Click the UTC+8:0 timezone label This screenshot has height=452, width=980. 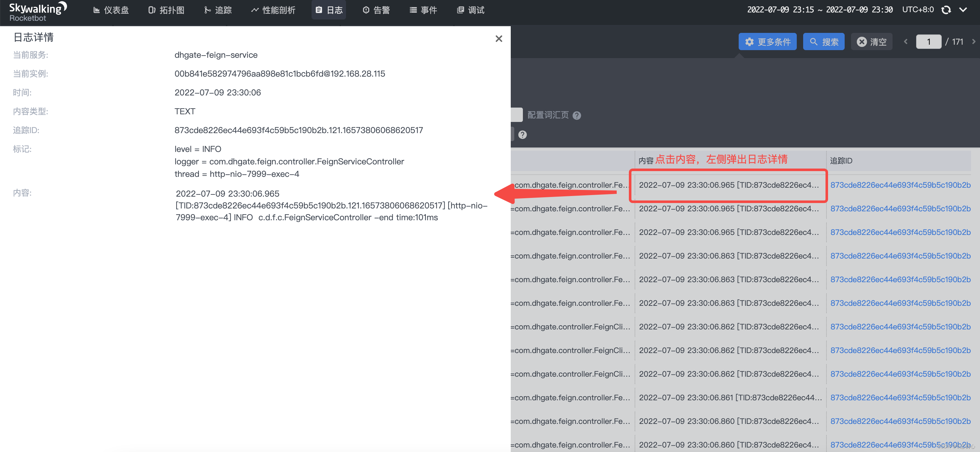coord(918,10)
